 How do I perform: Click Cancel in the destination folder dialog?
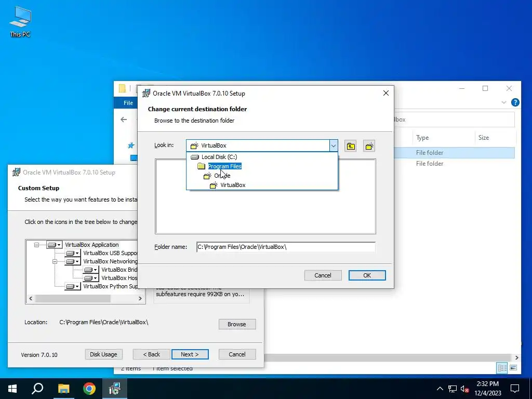pyautogui.click(x=323, y=275)
